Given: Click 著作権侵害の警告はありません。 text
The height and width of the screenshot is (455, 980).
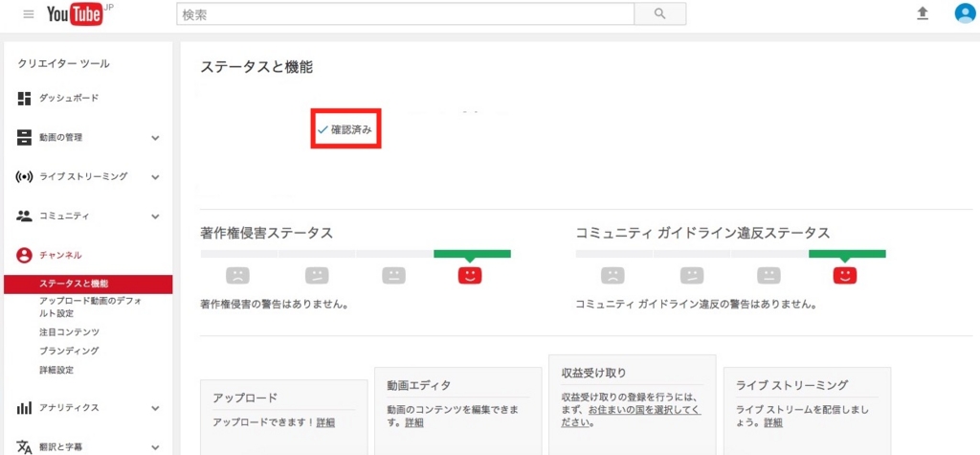Looking at the screenshot, I should (x=275, y=306).
